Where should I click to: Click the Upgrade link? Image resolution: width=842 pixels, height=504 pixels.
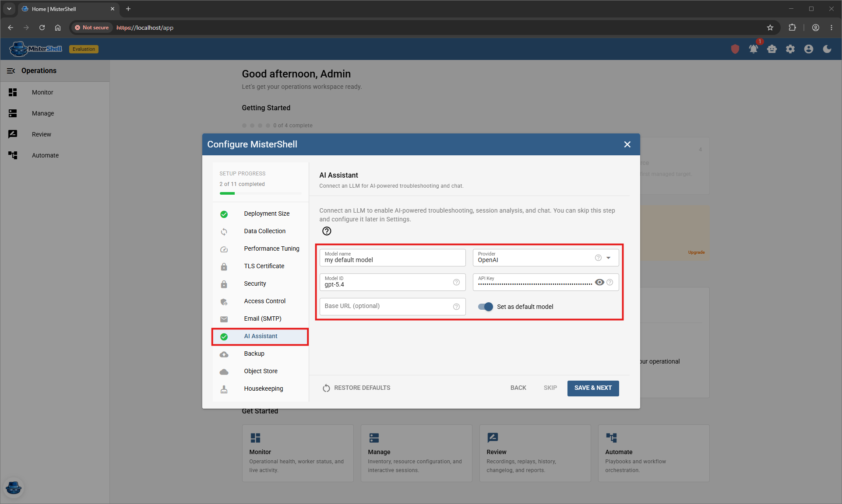[x=696, y=252]
